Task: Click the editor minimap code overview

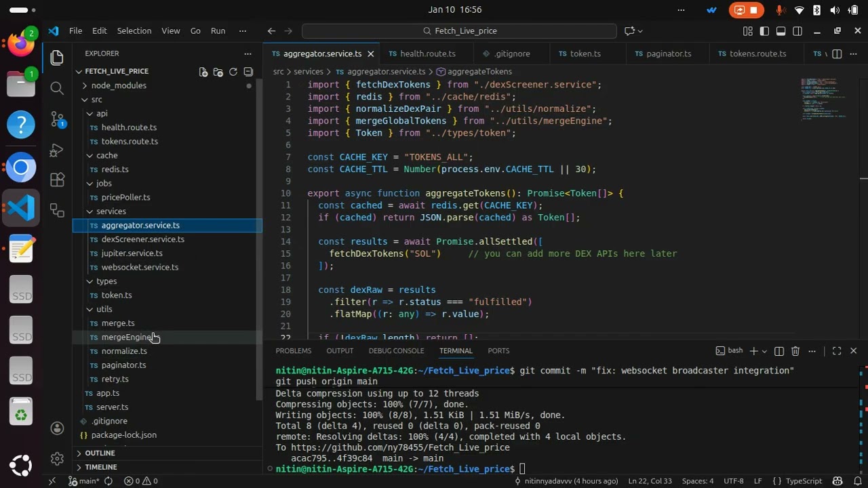Action: point(826,99)
